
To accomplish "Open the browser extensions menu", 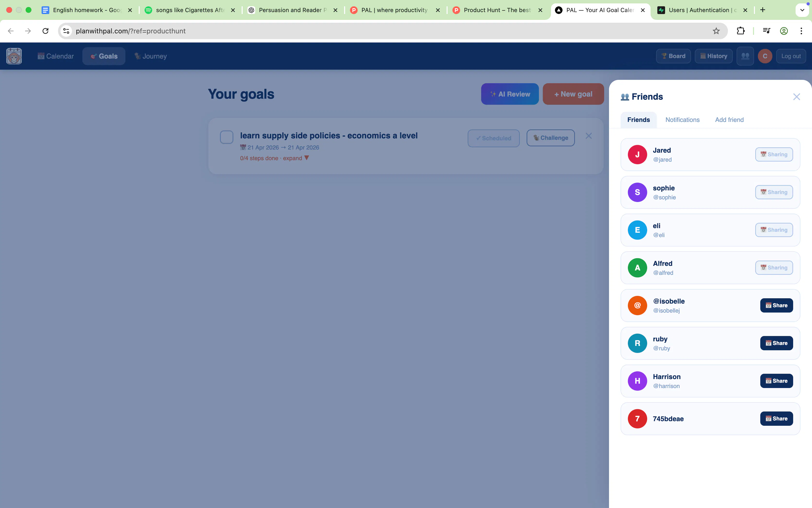I will [740, 31].
